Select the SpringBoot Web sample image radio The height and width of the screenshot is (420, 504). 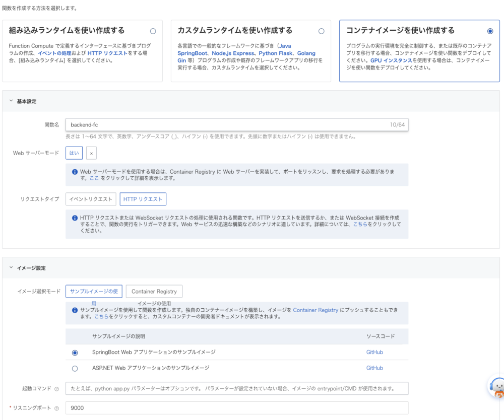click(75, 353)
